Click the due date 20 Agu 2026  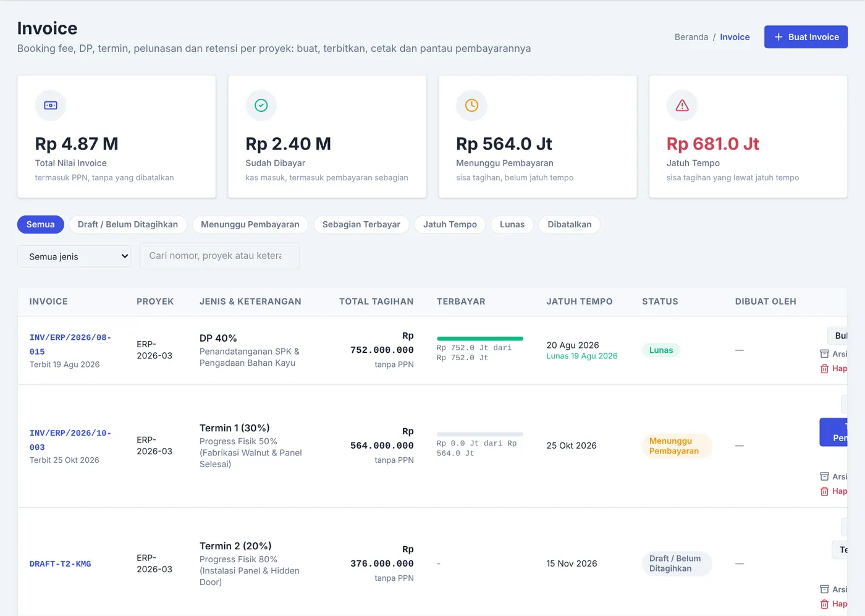pos(573,345)
